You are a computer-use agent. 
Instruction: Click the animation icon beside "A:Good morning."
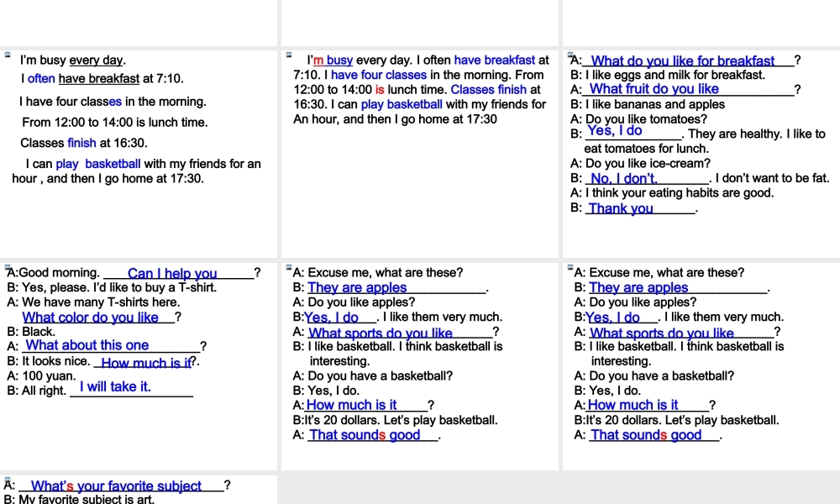tap(8, 267)
